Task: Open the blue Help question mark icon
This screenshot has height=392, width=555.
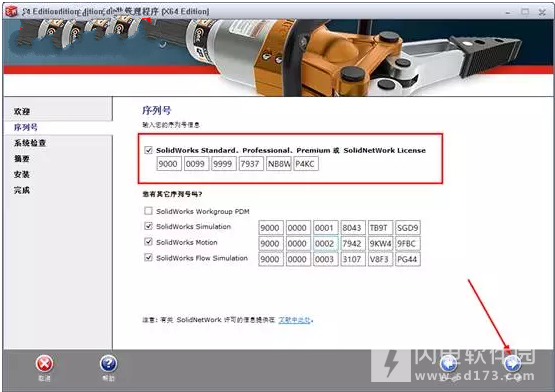Action: [108, 363]
